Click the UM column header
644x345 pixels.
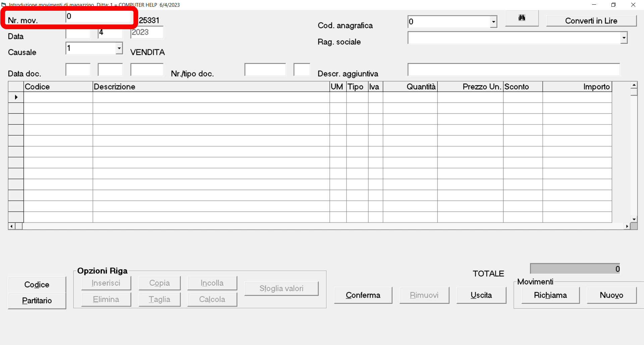(338, 87)
